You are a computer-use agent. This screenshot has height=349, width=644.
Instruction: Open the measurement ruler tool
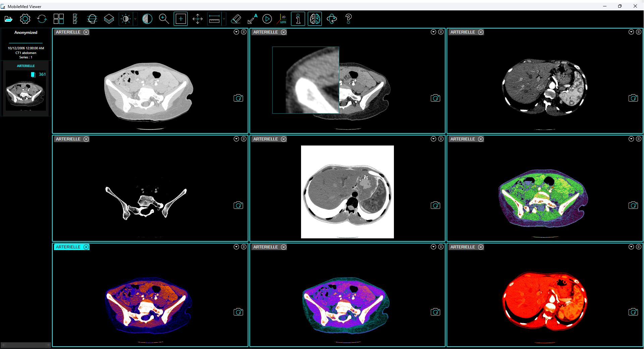point(215,19)
